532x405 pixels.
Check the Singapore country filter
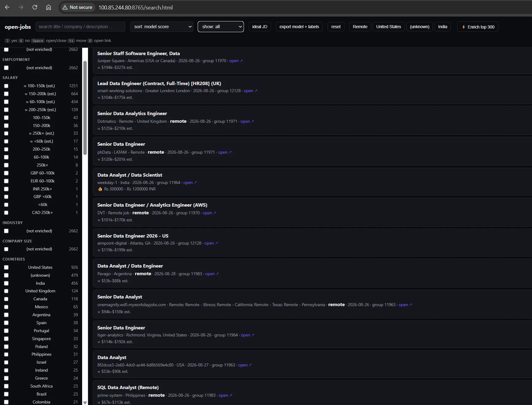coord(6,339)
